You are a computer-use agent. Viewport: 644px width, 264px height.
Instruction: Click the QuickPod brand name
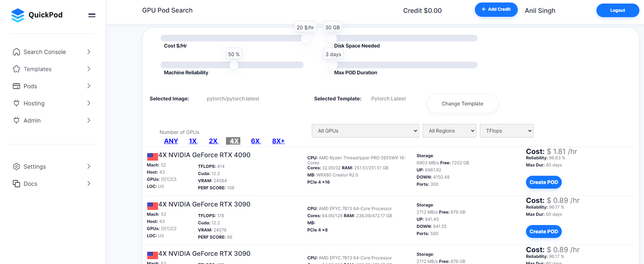[x=45, y=15]
